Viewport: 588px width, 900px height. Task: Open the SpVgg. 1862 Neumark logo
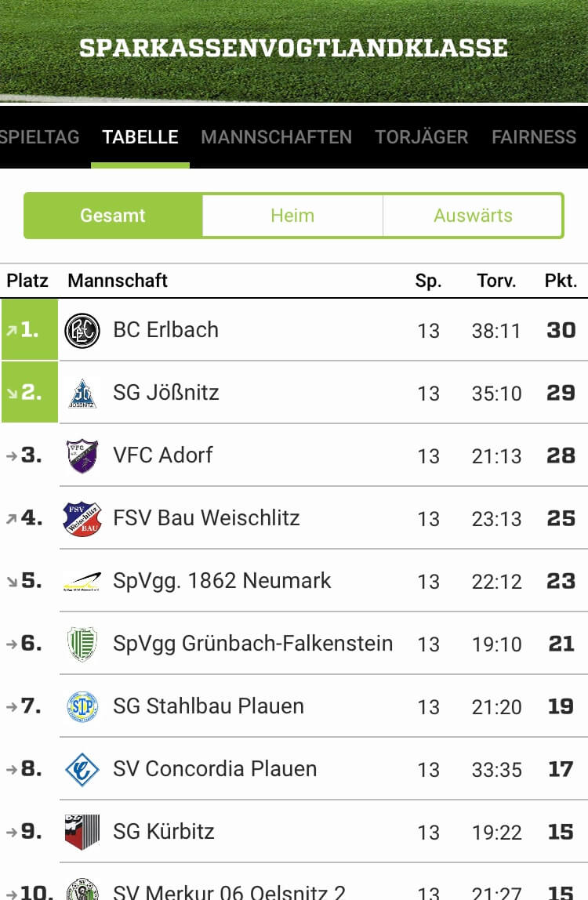82,582
